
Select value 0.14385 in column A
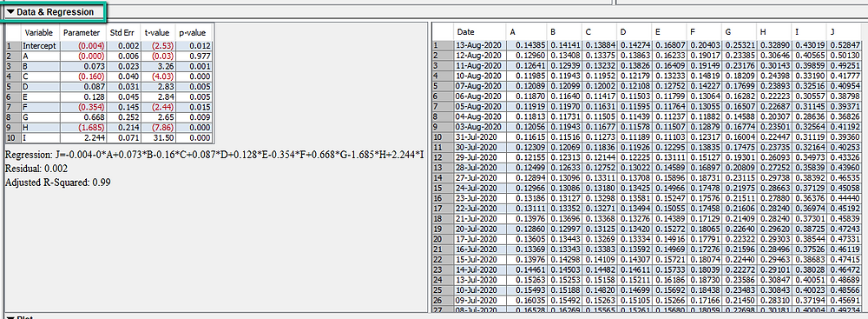[x=526, y=45]
